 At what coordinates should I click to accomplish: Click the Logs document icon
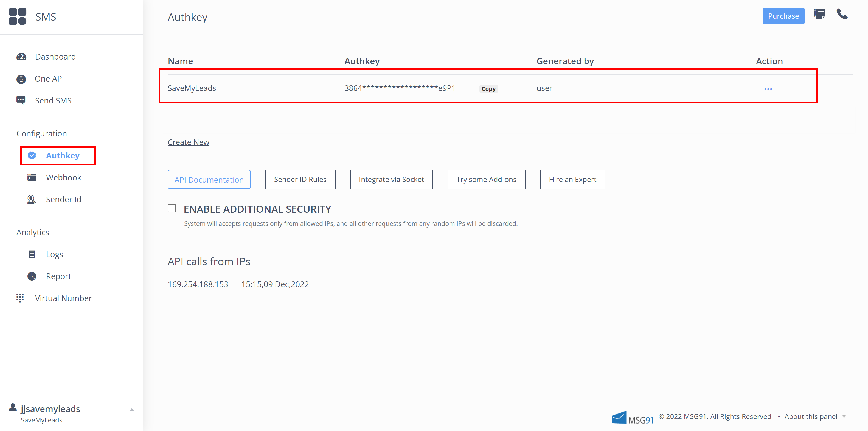[32, 254]
